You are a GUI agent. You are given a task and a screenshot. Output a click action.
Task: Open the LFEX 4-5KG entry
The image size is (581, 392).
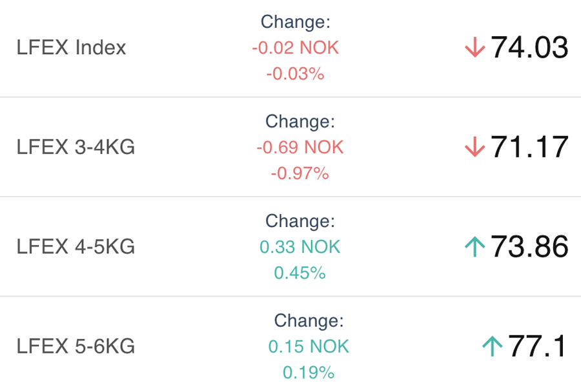[x=76, y=247]
